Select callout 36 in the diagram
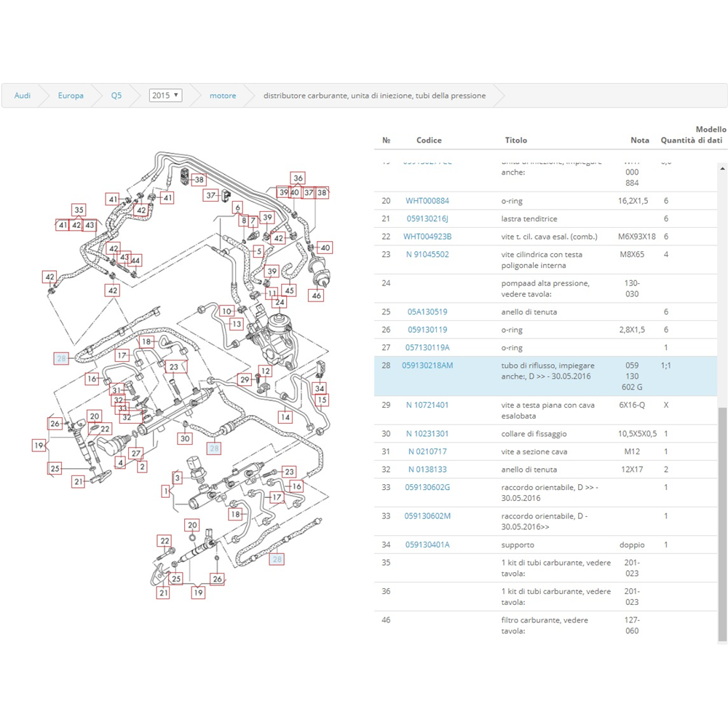This screenshot has width=728, height=728. click(x=298, y=178)
